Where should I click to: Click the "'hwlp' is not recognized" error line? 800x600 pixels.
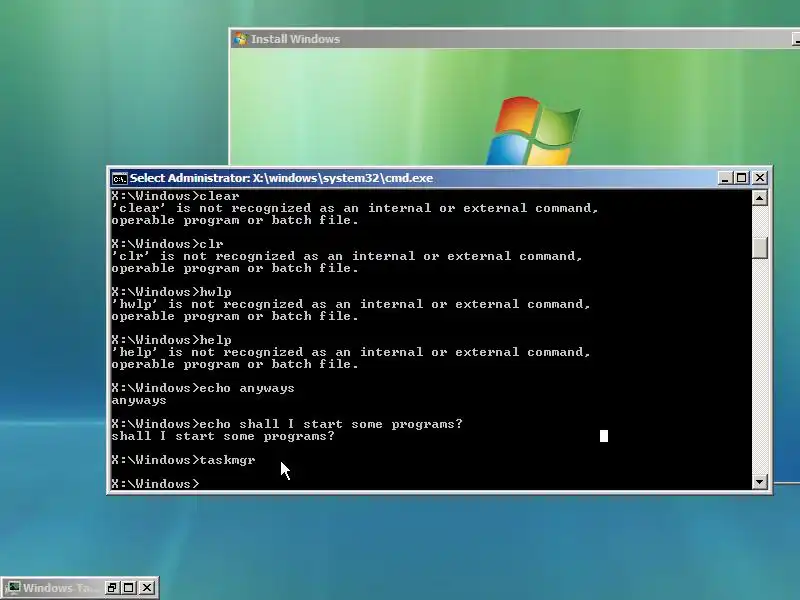coord(351,304)
